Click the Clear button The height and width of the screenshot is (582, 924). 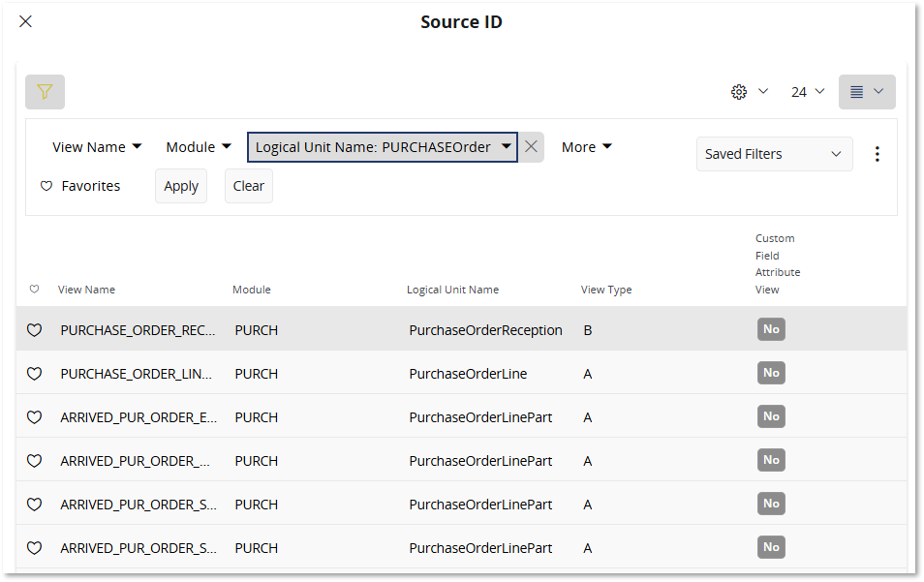click(x=249, y=186)
